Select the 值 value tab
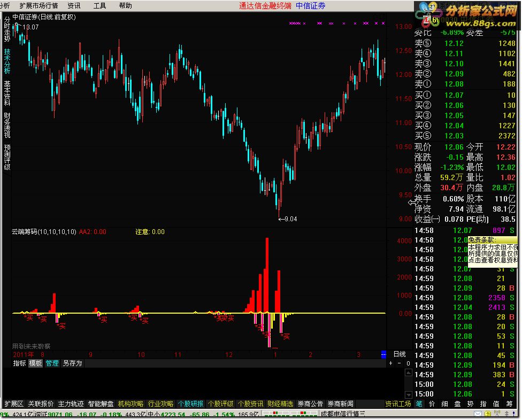This screenshot has width=522, height=420. [496, 404]
